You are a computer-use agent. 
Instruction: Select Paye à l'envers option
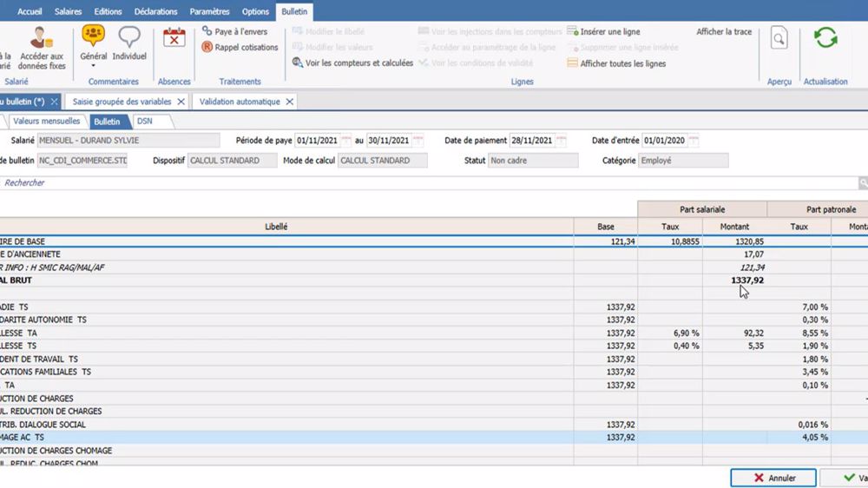click(240, 31)
